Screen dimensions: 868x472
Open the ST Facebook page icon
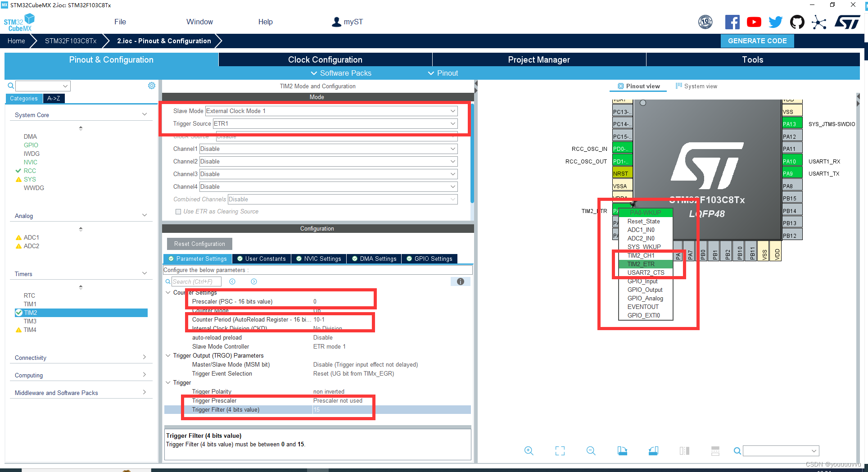tap(732, 22)
